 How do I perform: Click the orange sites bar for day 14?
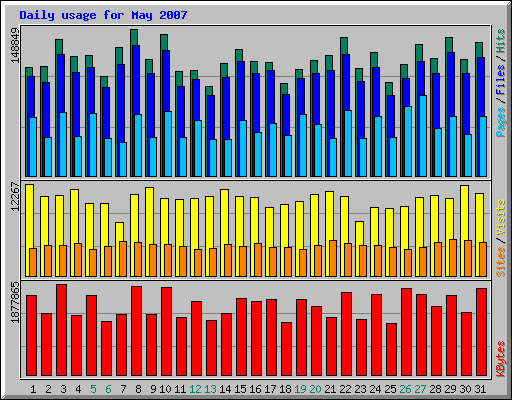point(228,260)
